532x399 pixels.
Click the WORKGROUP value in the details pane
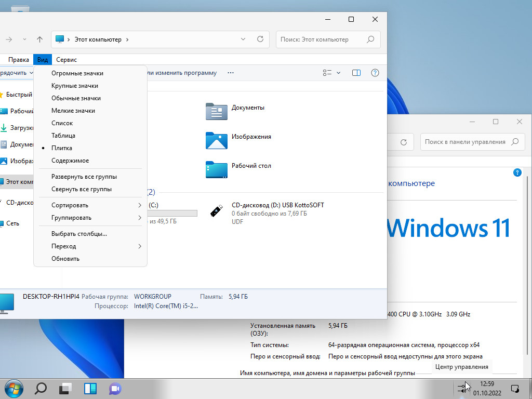click(153, 297)
